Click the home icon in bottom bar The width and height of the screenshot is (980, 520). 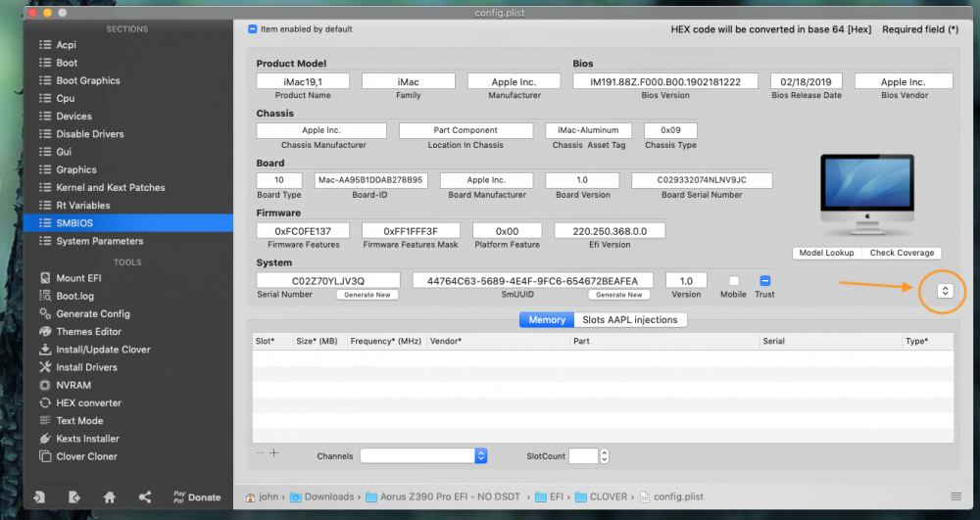(110, 496)
